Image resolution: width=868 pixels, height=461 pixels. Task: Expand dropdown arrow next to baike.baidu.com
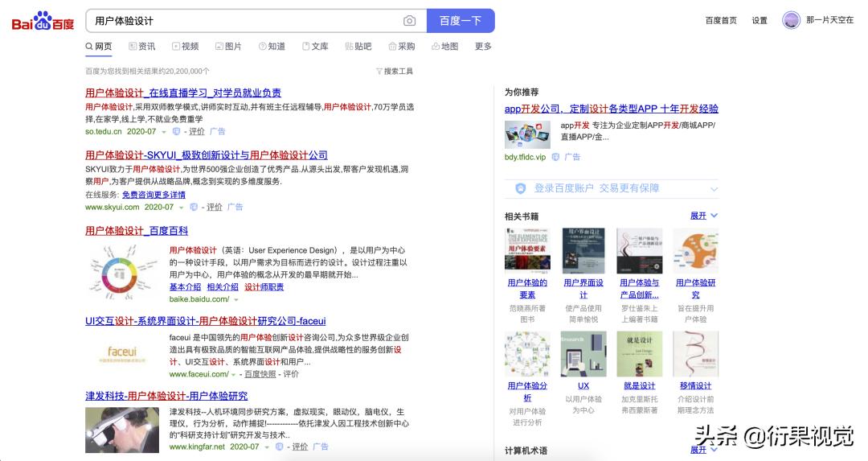(235, 300)
